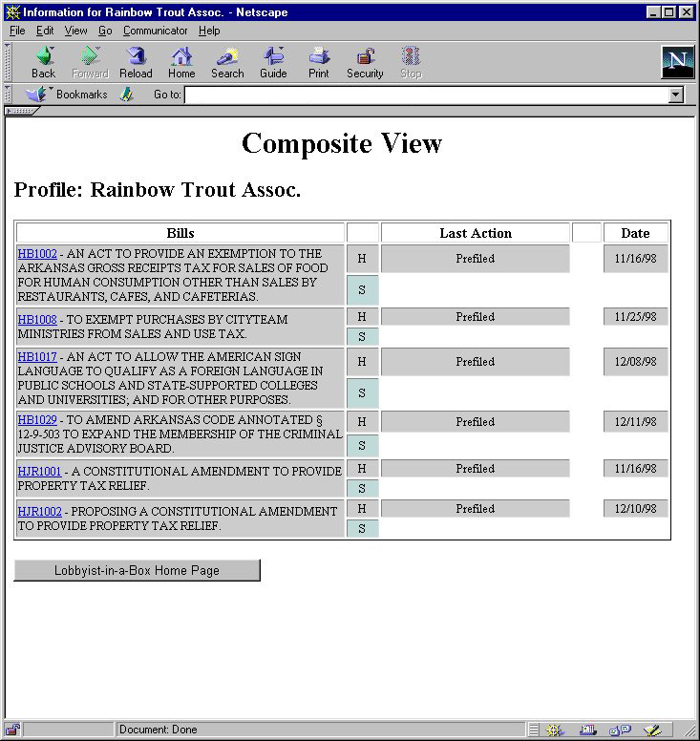
Task: Open the Communicator menu
Action: (x=155, y=31)
